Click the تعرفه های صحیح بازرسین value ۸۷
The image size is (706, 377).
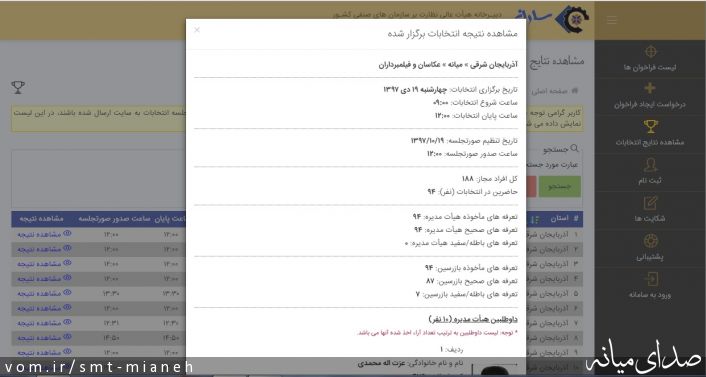point(430,281)
